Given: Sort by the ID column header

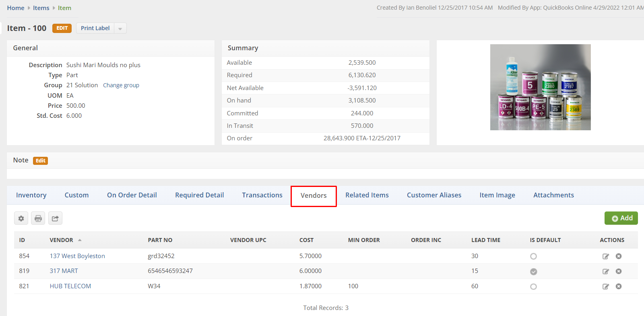Looking at the screenshot, I should pos(22,240).
